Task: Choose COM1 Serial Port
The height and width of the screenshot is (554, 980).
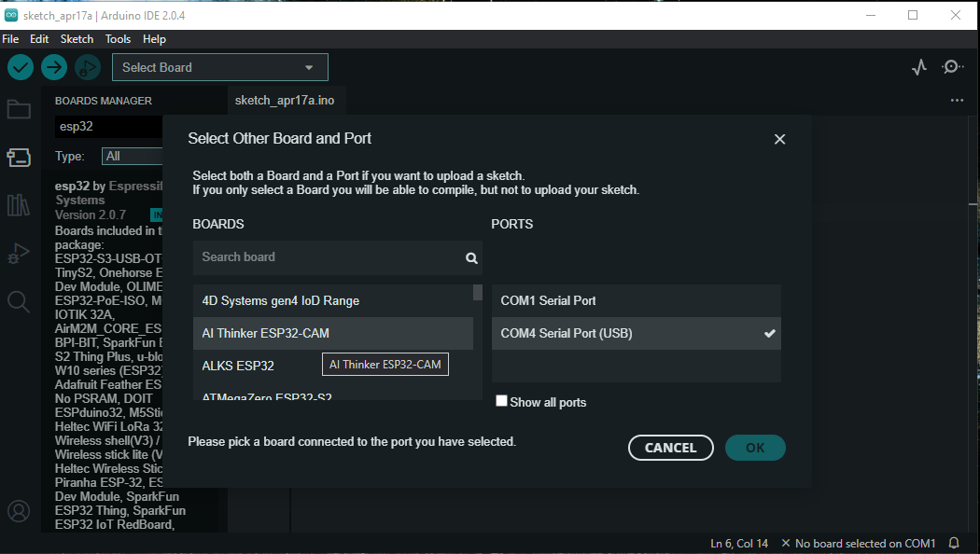Action: (x=637, y=301)
